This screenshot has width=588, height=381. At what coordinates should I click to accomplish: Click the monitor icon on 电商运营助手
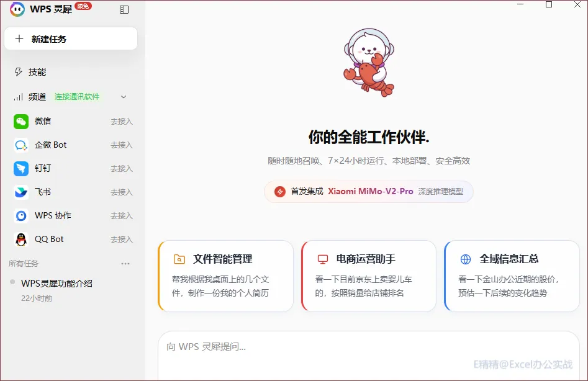322,259
